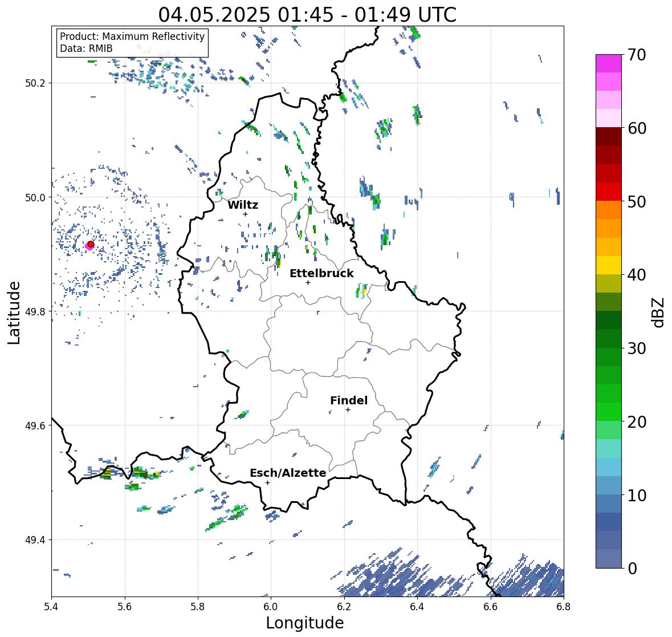Click the Findel station cross marker
The height and width of the screenshot is (637, 672).
348,410
